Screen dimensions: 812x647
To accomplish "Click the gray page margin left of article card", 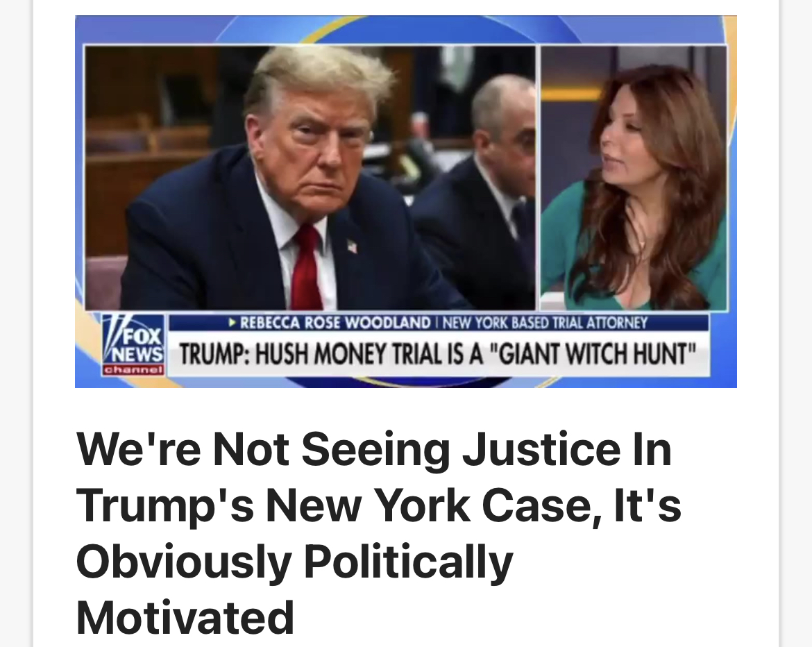I will pyautogui.click(x=16, y=323).
